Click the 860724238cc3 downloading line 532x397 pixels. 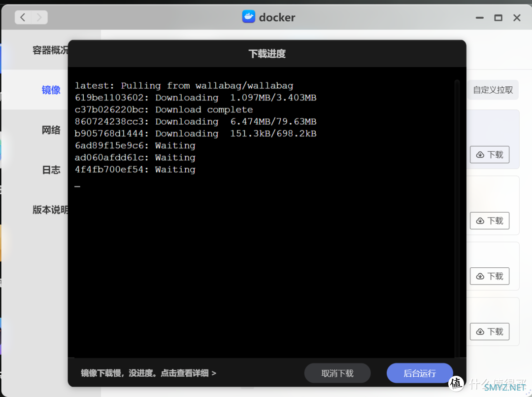pos(196,122)
